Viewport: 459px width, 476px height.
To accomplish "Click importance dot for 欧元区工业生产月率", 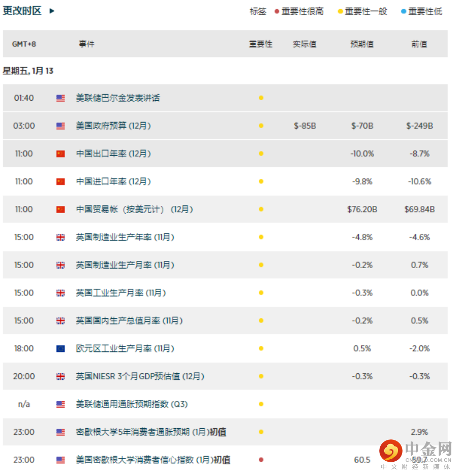I will (x=261, y=348).
